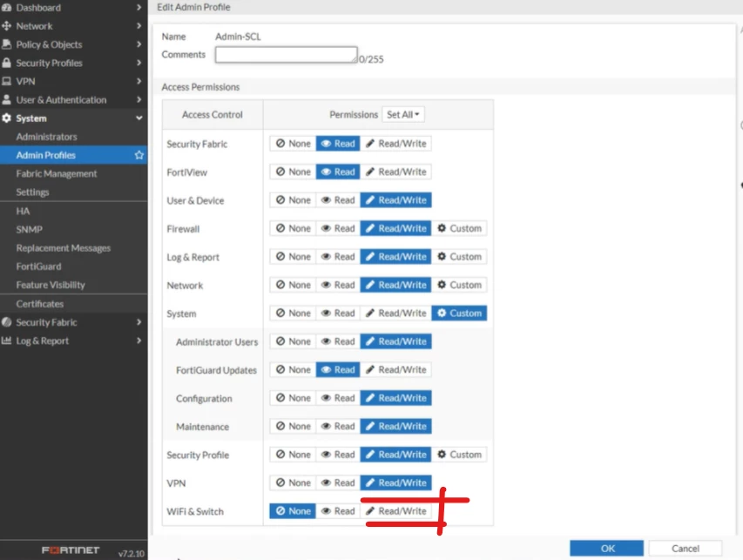This screenshot has height=560, width=743.
Task: Click the Fortinet logo in the sidebar footer
Action: coord(71,550)
